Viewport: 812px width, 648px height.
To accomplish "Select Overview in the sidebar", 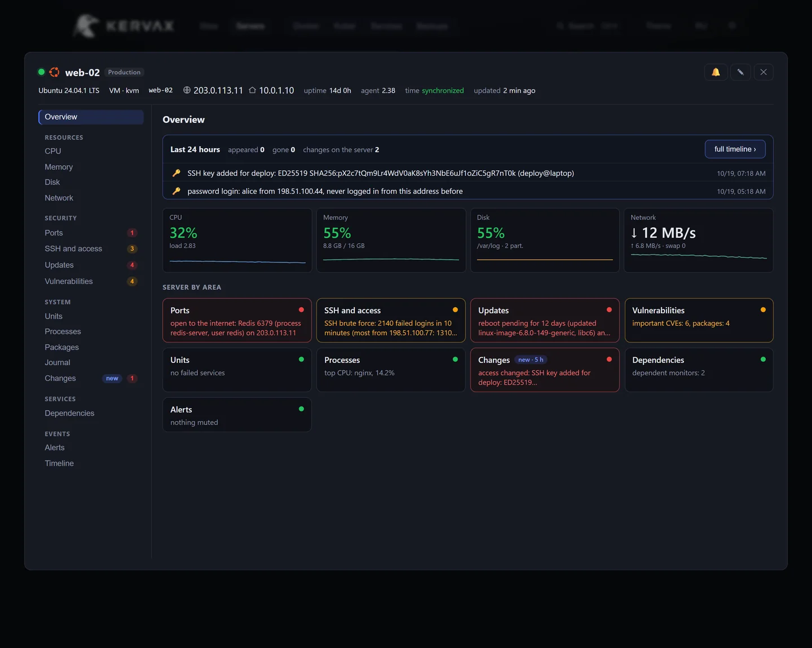I will click(x=91, y=117).
